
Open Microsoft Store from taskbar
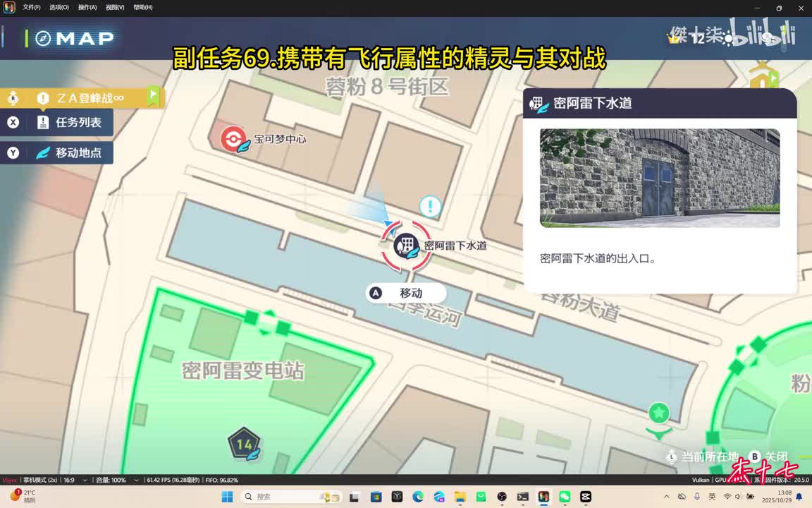tap(376, 497)
